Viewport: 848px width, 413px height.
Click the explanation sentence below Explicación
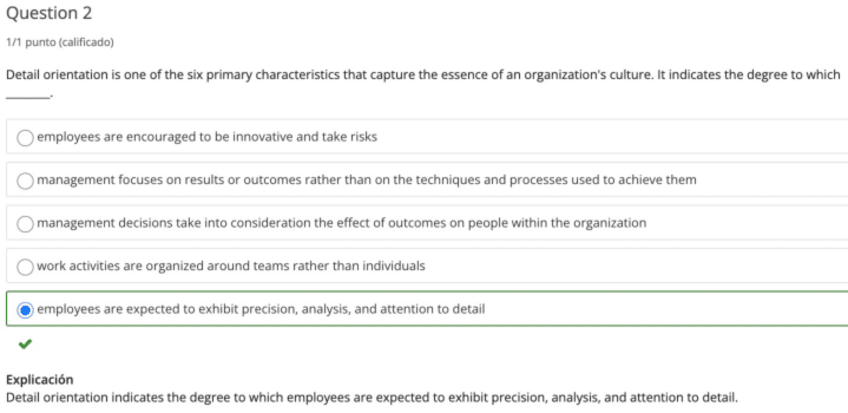[x=371, y=398]
